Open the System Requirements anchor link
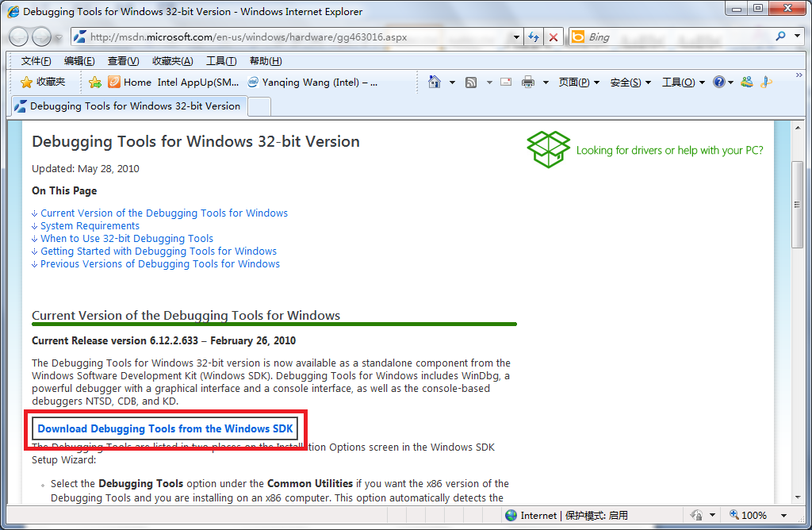The height and width of the screenshot is (530, 812). (90, 226)
